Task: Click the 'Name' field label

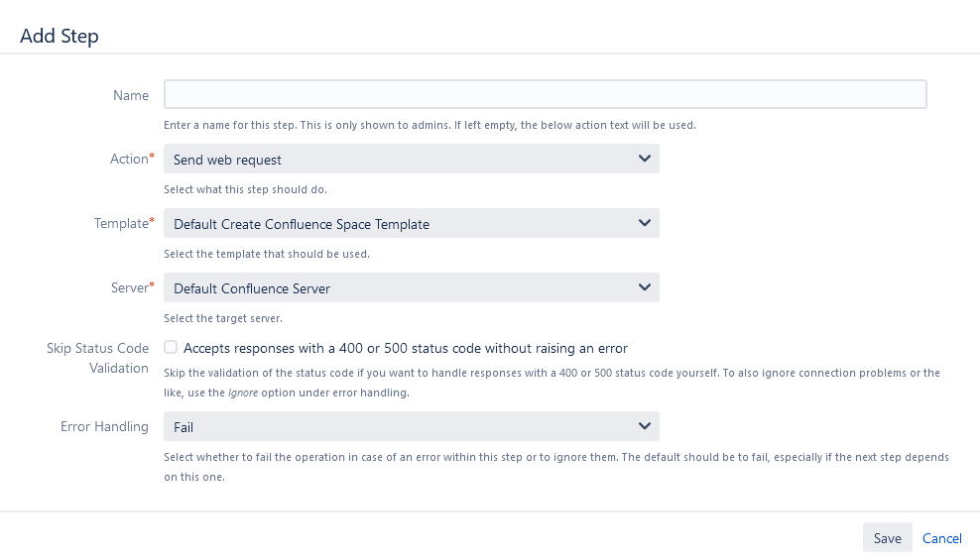Action: point(131,95)
